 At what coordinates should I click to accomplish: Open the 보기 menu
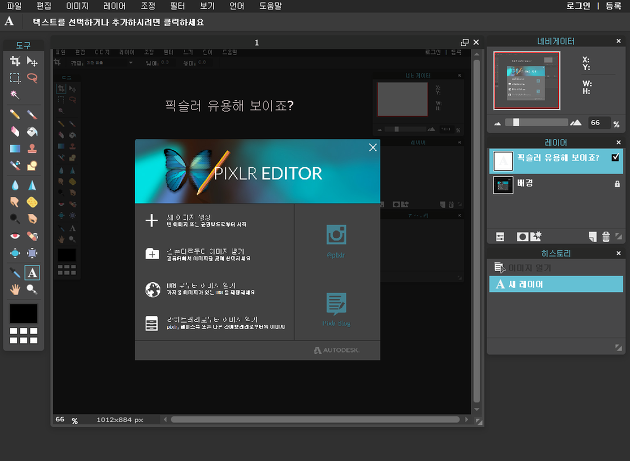207,6
